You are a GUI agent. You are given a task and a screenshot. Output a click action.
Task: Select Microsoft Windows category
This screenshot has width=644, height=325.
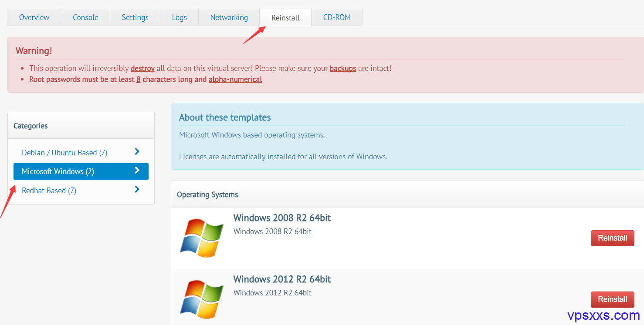[x=81, y=171]
